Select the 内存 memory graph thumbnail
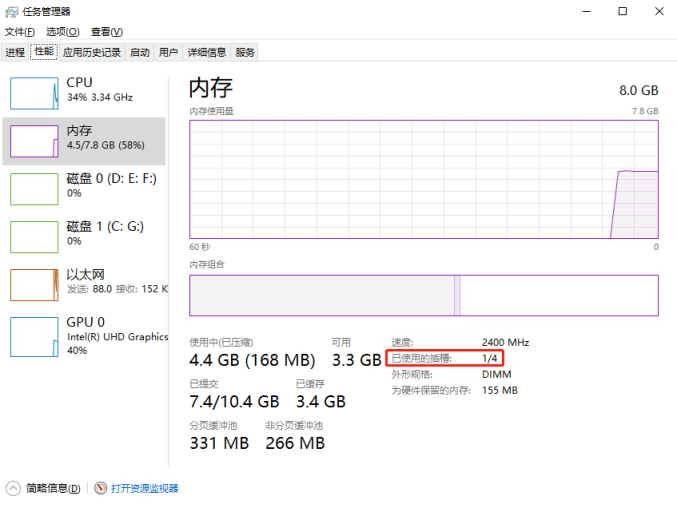Screen dimensions: 677x508 coord(35,141)
